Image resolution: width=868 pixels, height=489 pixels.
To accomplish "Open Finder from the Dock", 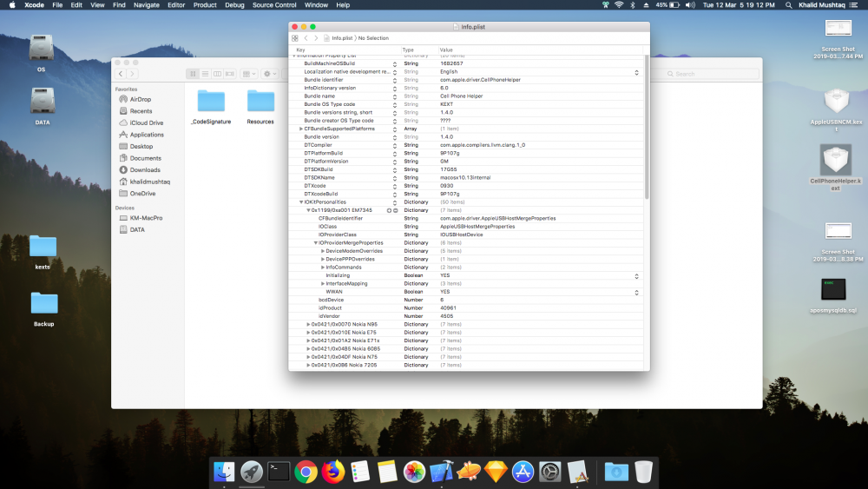I will [224, 472].
